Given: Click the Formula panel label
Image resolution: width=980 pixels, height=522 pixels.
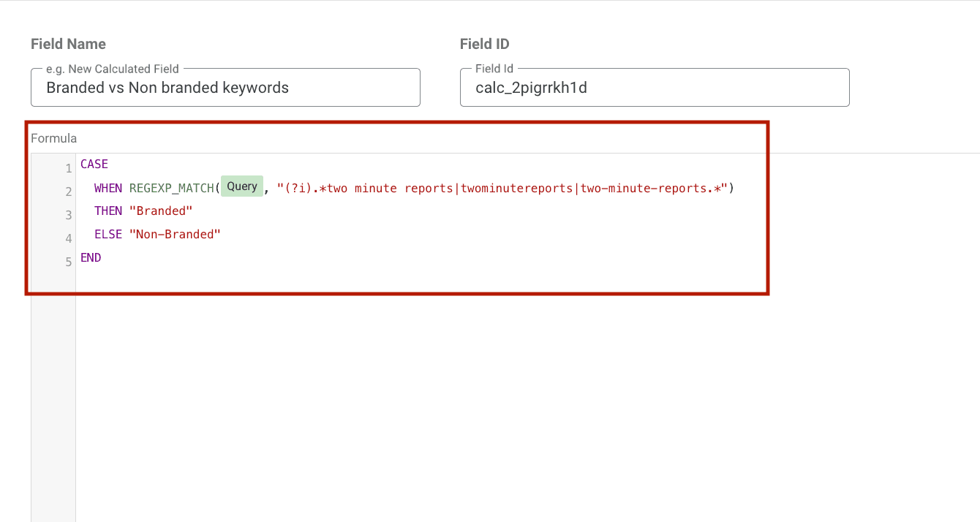Looking at the screenshot, I should (53, 137).
